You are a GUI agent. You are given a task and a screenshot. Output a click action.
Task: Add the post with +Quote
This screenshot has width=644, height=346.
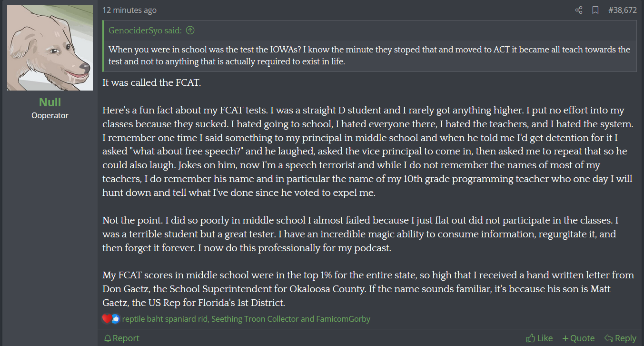(x=578, y=338)
